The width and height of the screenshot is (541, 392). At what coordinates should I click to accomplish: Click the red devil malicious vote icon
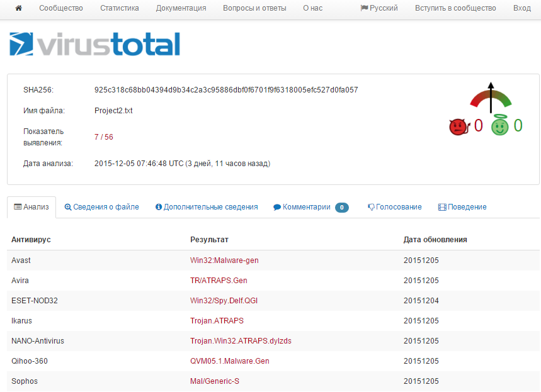click(x=459, y=126)
